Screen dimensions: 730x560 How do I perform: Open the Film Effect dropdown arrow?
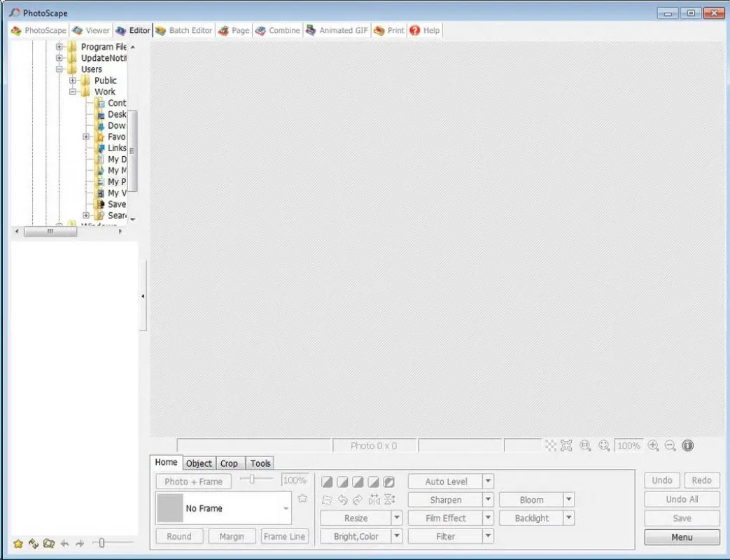(488, 517)
